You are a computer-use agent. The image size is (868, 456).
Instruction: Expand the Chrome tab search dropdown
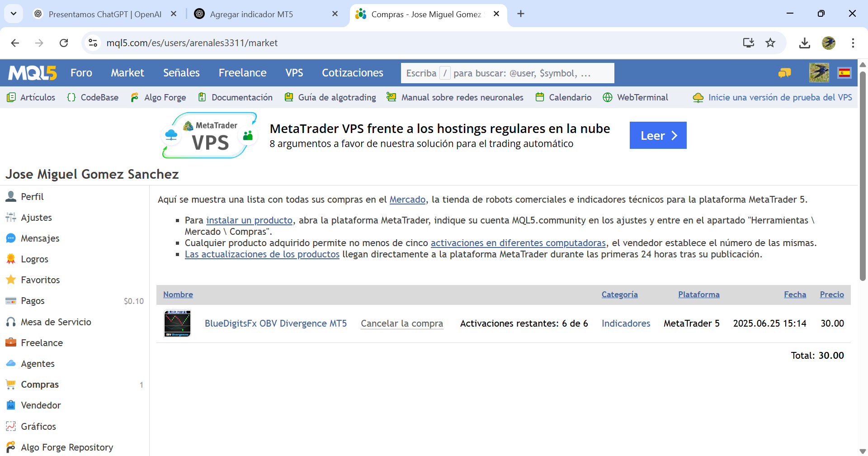[x=14, y=14]
